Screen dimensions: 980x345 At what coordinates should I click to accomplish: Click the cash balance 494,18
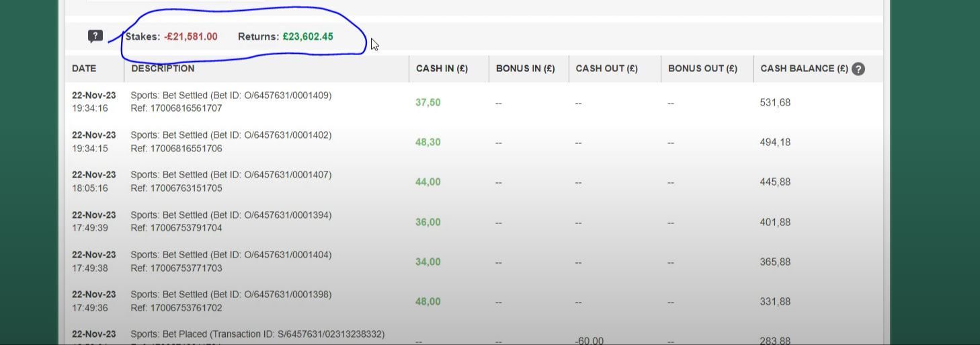[775, 143]
